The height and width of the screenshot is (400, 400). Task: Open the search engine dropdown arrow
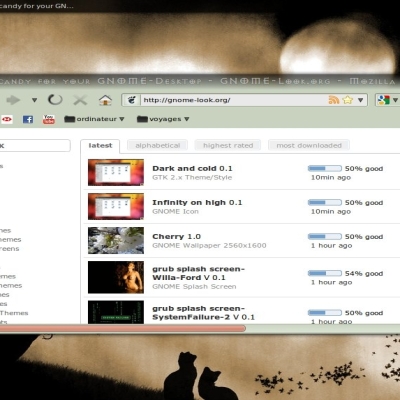tap(395, 100)
